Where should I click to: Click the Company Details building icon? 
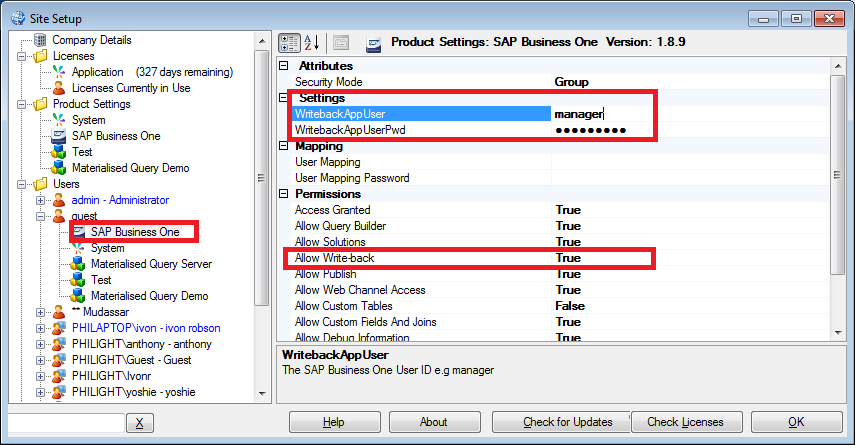(x=40, y=40)
